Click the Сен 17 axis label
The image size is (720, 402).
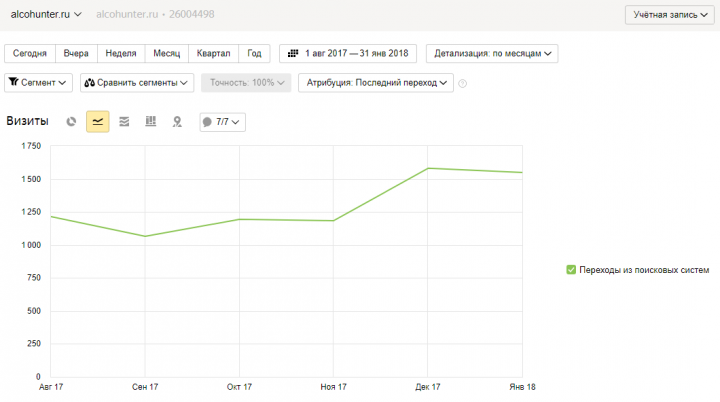145,387
